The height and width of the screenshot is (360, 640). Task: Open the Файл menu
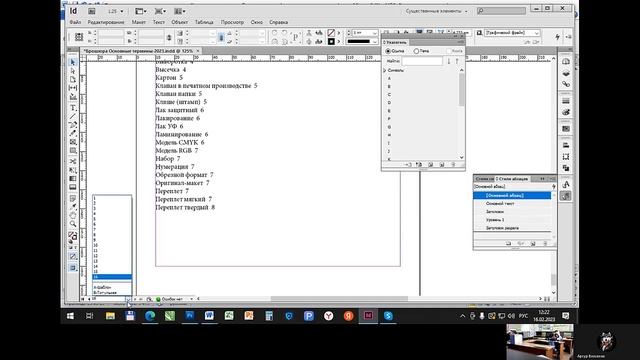tap(75, 22)
